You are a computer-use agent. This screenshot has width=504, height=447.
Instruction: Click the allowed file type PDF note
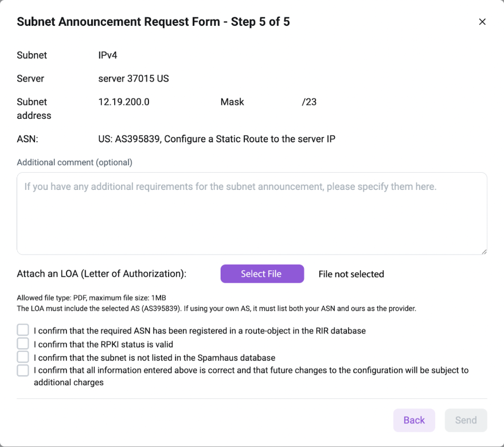coord(91,298)
